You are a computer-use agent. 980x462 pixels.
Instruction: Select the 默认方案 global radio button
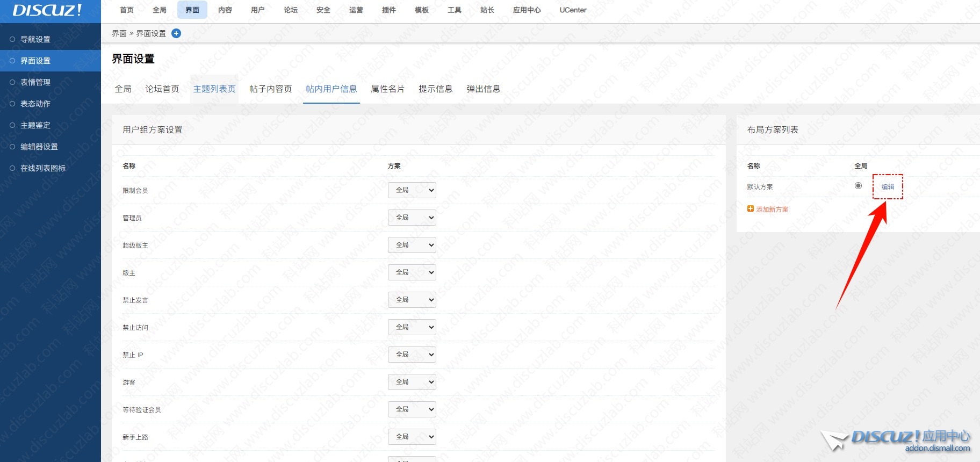858,186
